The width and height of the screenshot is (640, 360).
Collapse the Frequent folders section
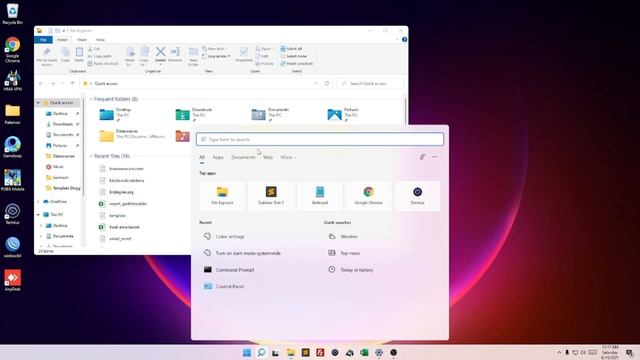pyautogui.click(x=91, y=99)
